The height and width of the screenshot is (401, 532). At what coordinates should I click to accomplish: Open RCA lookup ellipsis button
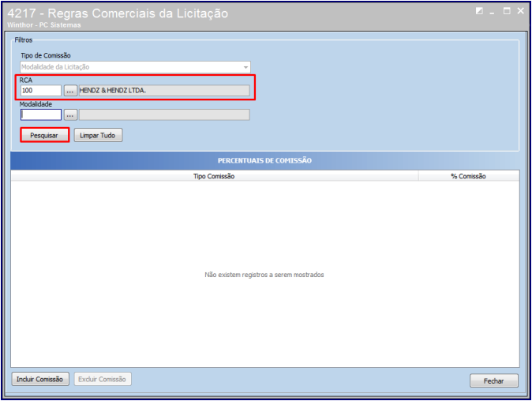70,91
